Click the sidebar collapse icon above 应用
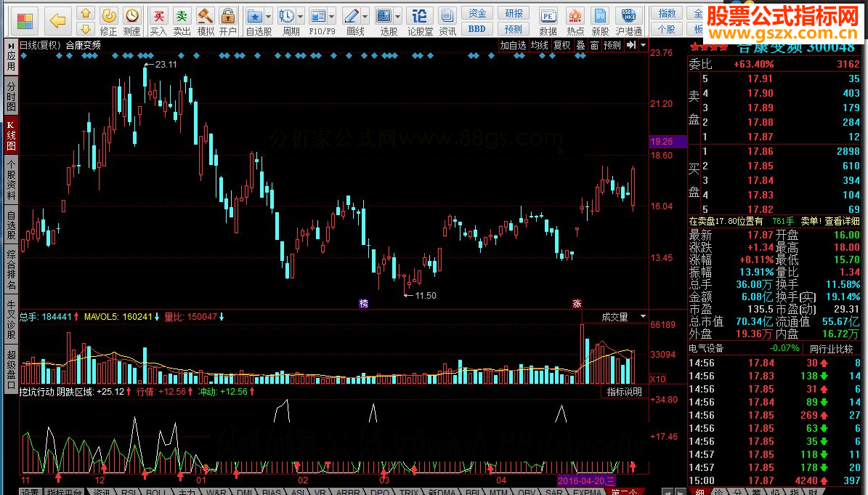This screenshot has width=868, height=495. click(11, 45)
